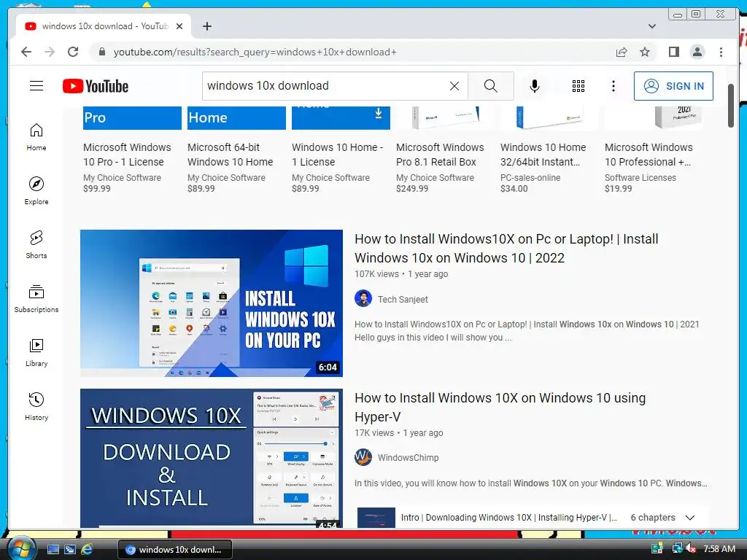The image size is (747, 560).
Task: Go to Home in the sidebar
Action: pos(36,137)
